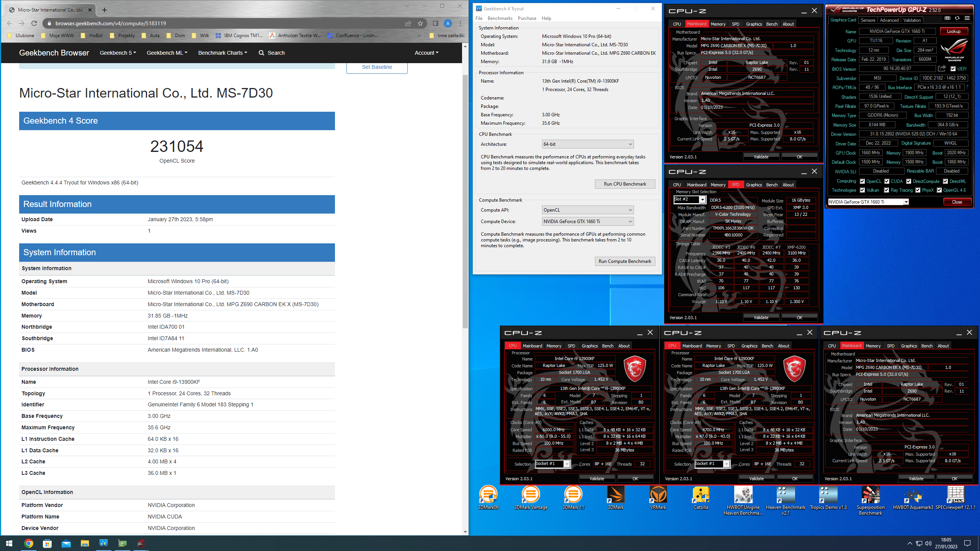The height and width of the screenshot is (551, 980).
Task: Open the Compute Device dropdown in Geekbench
Action: coord(588,222)
